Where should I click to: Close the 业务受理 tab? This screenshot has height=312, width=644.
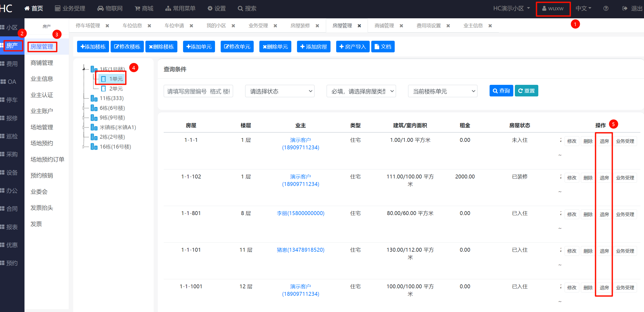[275, 26]
